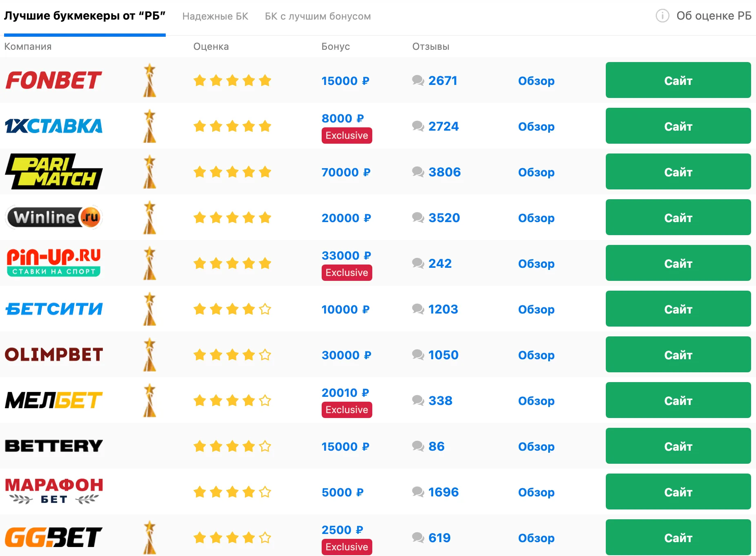This screenshot has height=556, width=756.
Task: Click the Exclusive badge under 20010 ₽
Action: (x=347, y=410)
